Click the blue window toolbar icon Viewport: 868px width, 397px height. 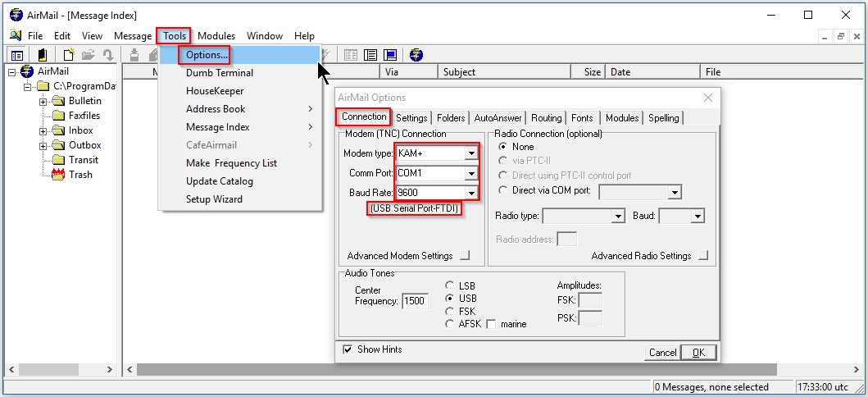point(390,55)
